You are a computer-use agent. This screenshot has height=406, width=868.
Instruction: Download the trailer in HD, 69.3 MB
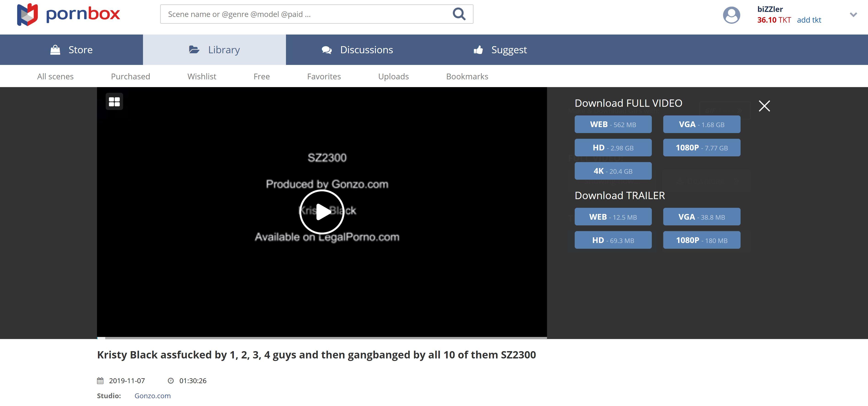pos(613,240)
